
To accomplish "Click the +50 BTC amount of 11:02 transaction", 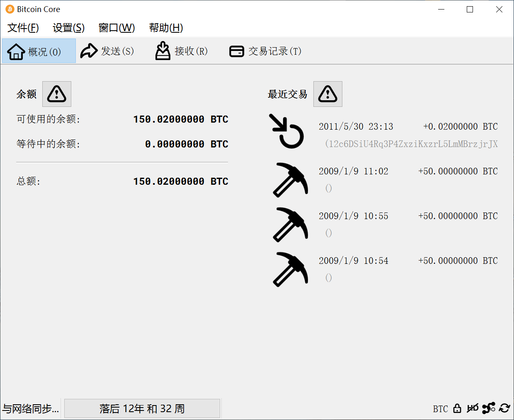I will tap(458, 171).
